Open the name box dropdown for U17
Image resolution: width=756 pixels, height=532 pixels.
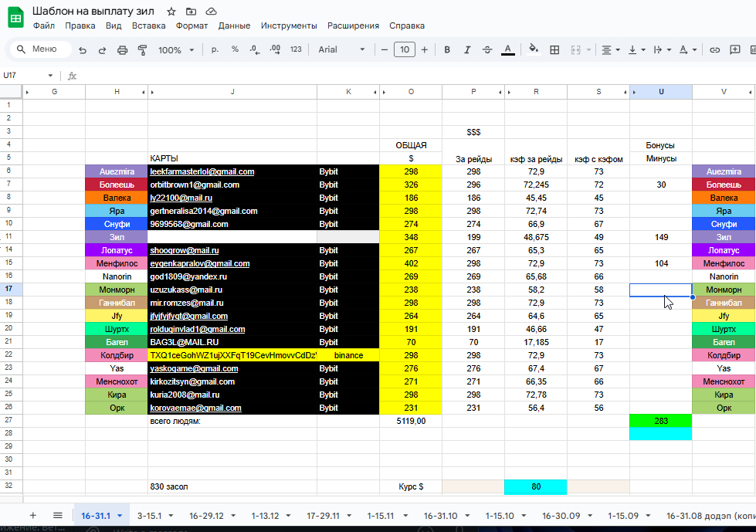pos(50,76)
